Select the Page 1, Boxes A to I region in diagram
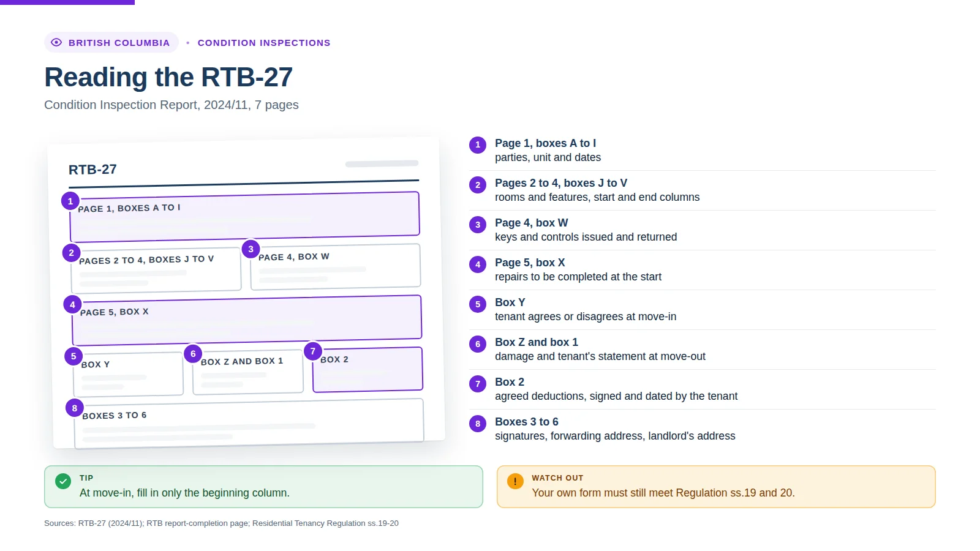 [x=244, y=216]
